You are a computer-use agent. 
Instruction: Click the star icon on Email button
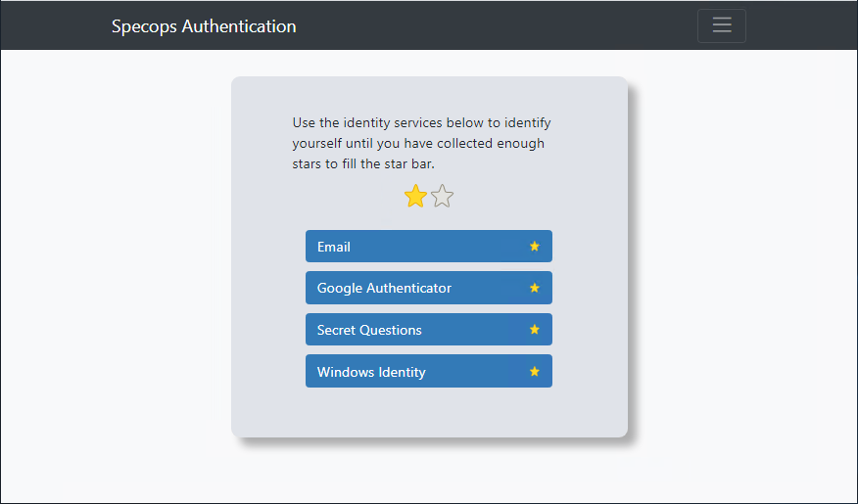535,247
